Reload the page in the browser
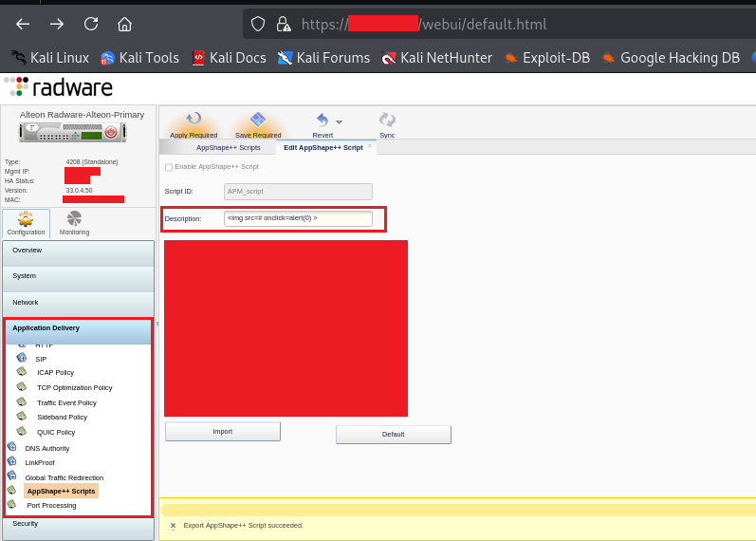This screenshot has width=756, height=541. click(91, 24)
